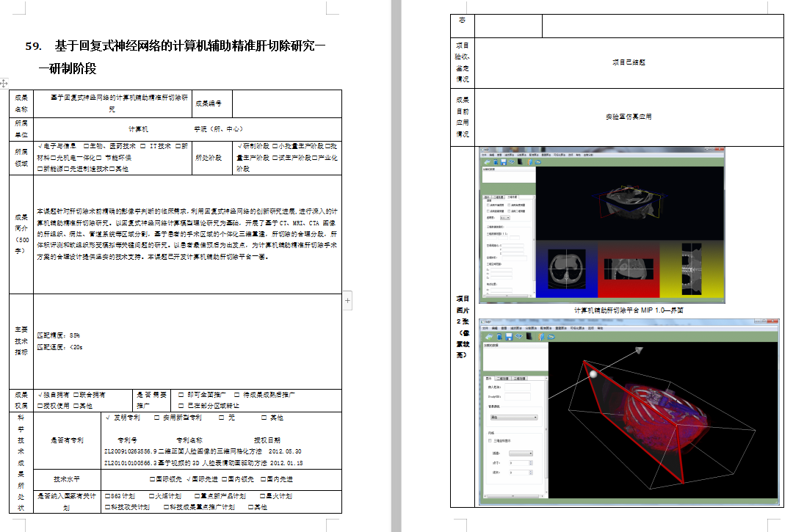Check the 国际领先 technical level box

153,479
